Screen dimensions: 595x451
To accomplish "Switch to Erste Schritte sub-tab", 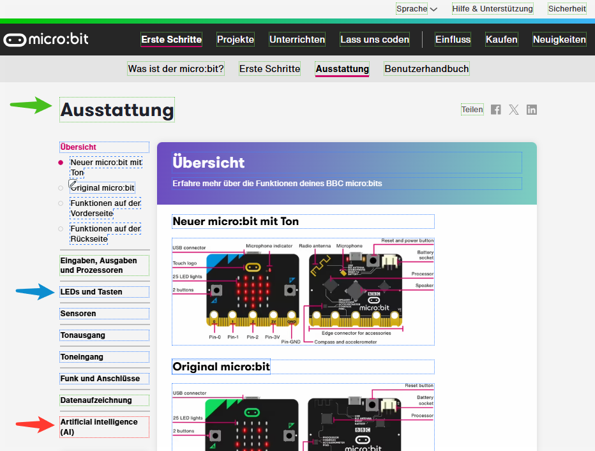I will coord(269,69).
